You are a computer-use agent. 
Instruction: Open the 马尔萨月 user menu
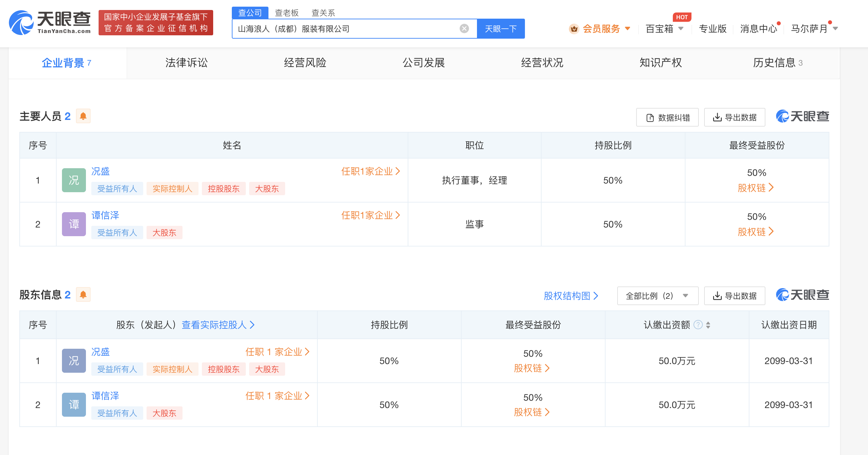[x=814, y=29]
